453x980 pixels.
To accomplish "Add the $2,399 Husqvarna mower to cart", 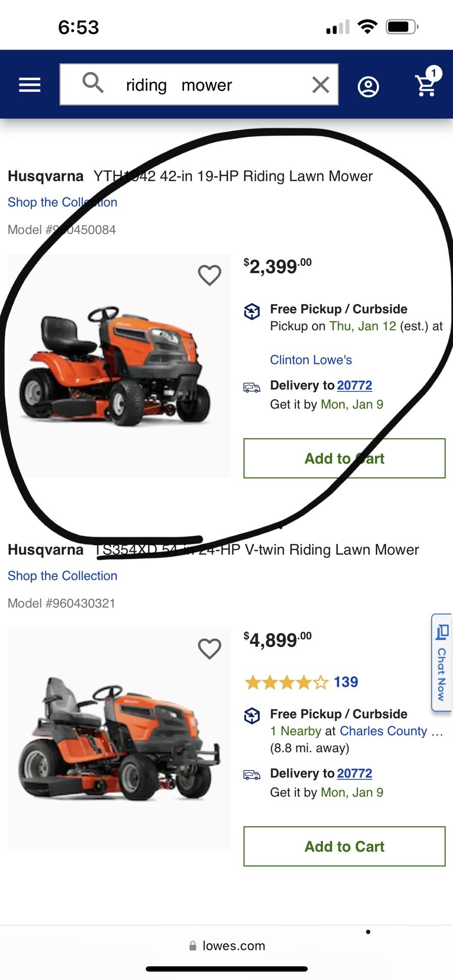I will click(x=344, y=458).
